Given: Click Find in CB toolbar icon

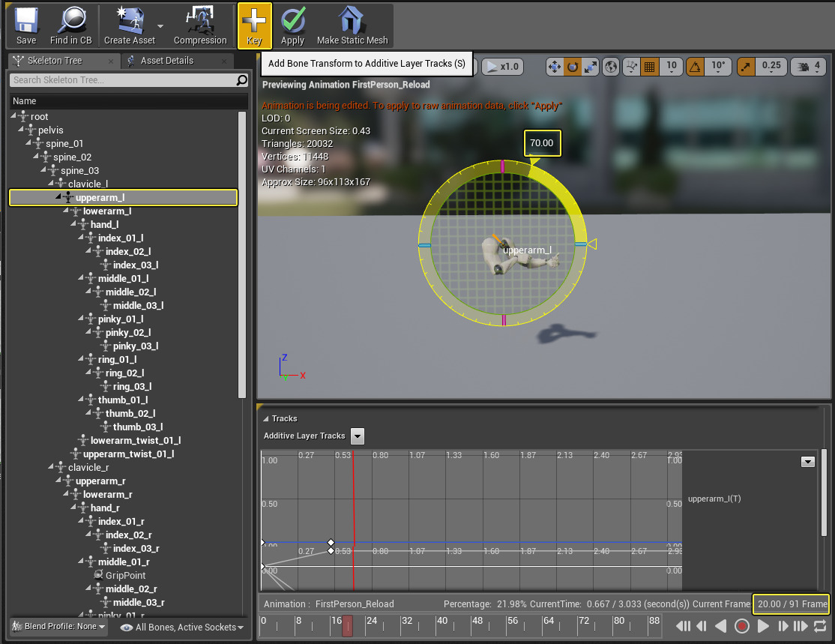Looking at the screenshot, I should [71, 25].
